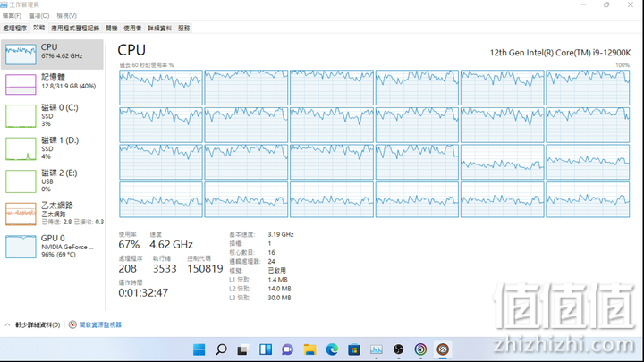Screen dimensions: 644x362
Task: Open the 選項(O) menu
Action: [39, 15]
